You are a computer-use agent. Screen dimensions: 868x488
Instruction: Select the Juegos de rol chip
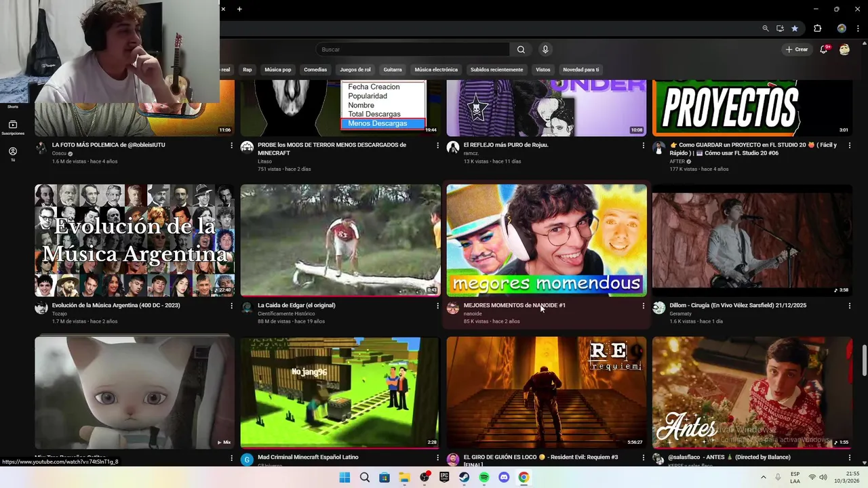pos(355,70)
